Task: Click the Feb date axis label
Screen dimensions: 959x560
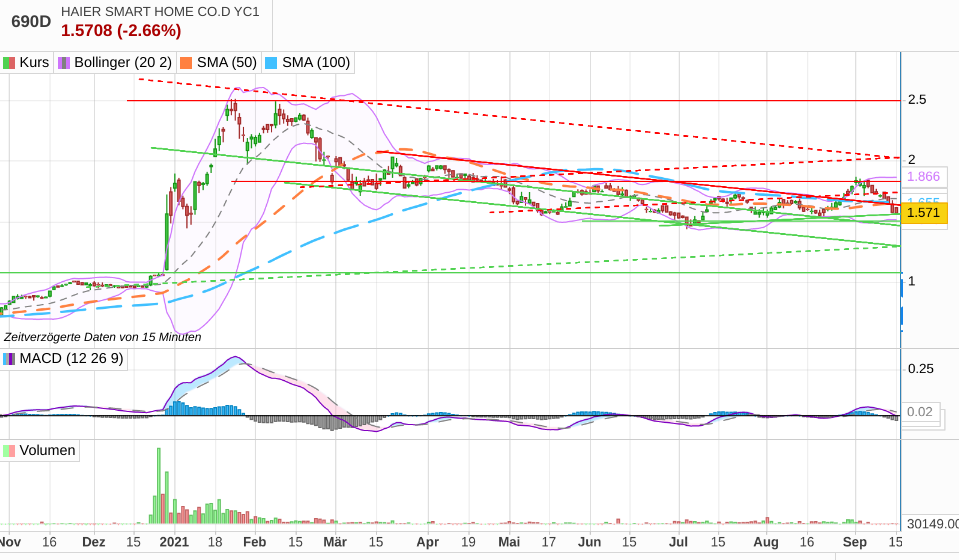Action: point(254,542)
